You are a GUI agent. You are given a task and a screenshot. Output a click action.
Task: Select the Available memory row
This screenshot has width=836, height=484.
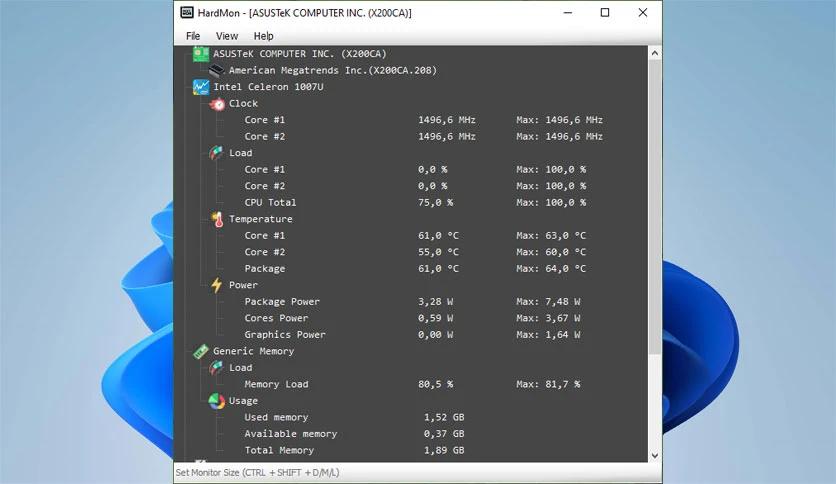click(x=355, y=434)
